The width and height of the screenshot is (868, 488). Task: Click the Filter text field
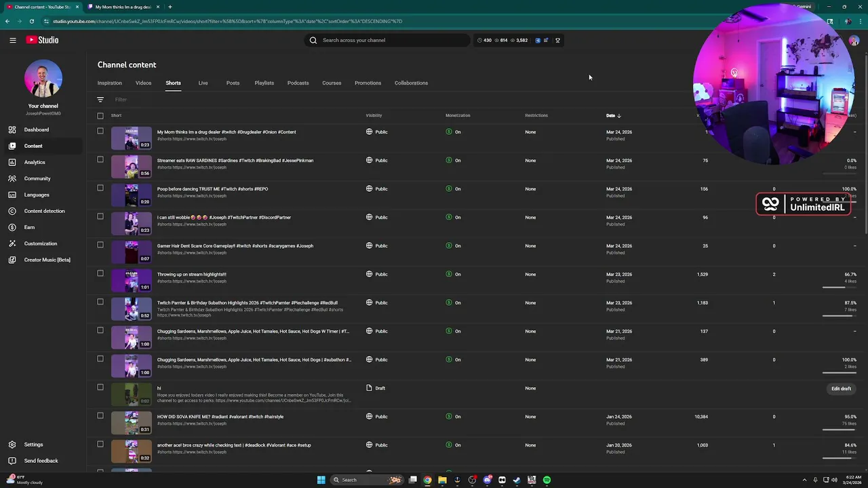(x=121, y=100)
